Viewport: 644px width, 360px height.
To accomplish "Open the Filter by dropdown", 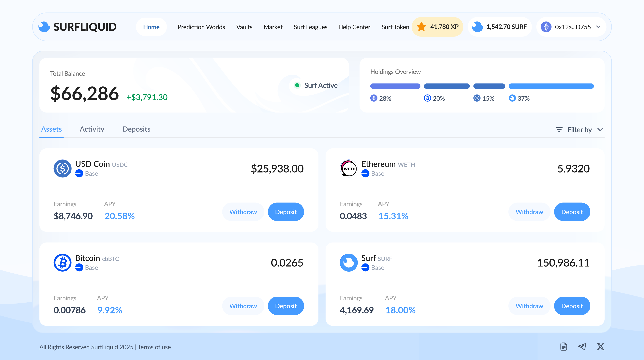I will [x=579, y=129].
